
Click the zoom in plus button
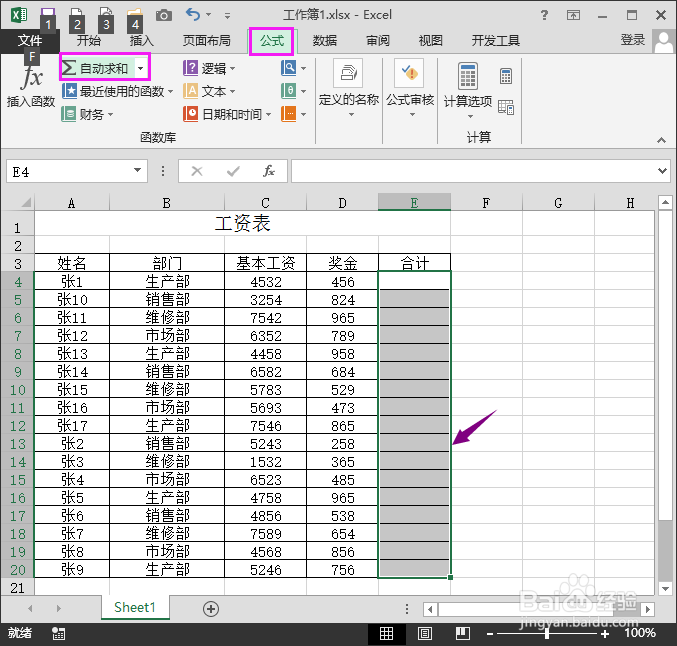605,634
